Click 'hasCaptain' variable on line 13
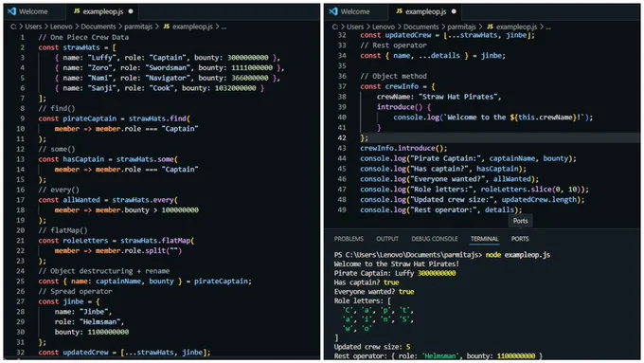Image resolution: width=644 pixels, height=363 pixels. 83,159
